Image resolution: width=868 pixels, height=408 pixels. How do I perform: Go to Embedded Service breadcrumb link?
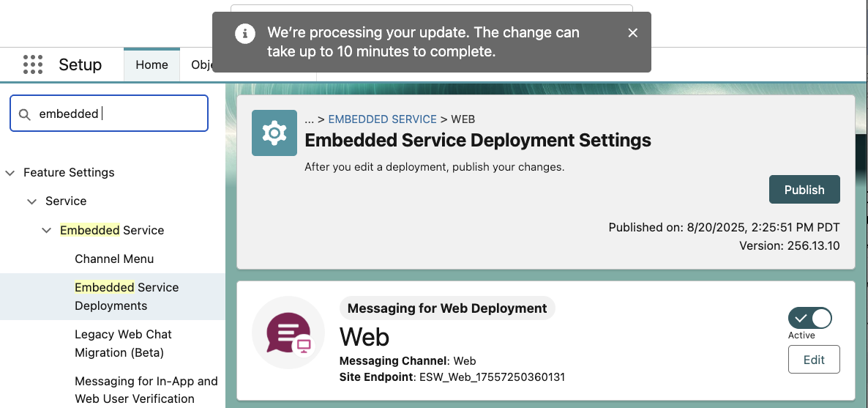(382, 119)
